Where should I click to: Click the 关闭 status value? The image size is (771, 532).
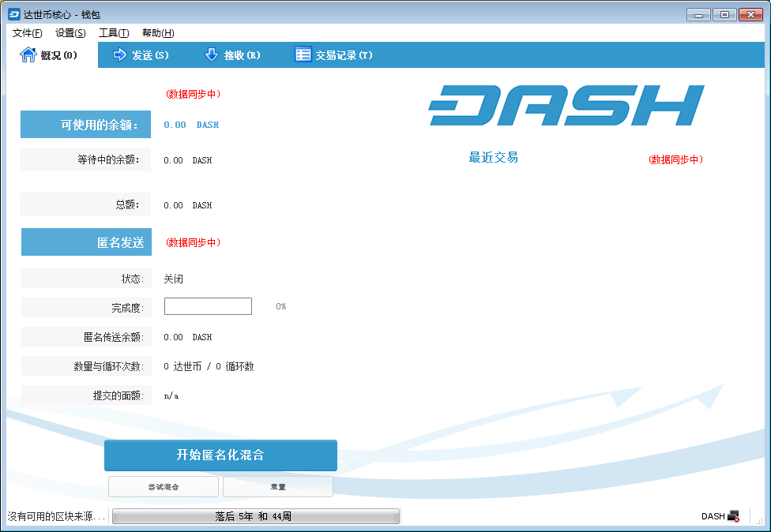pyautogui.click(x=174, y=279)
